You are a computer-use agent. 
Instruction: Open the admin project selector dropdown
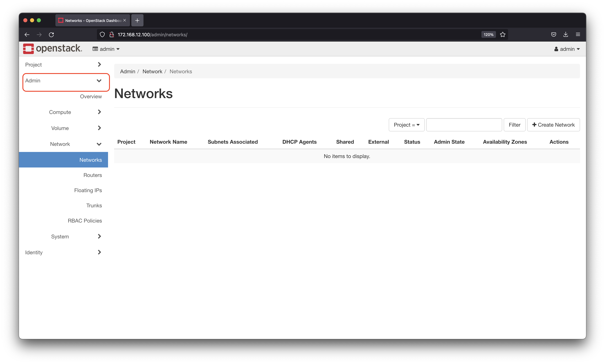pyautogui.click(x=106, y=49)
